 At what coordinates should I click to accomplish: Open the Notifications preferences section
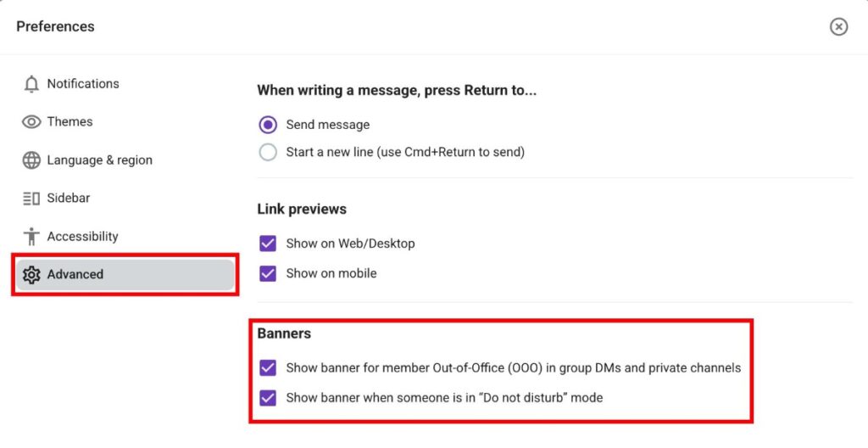[83, 84]
